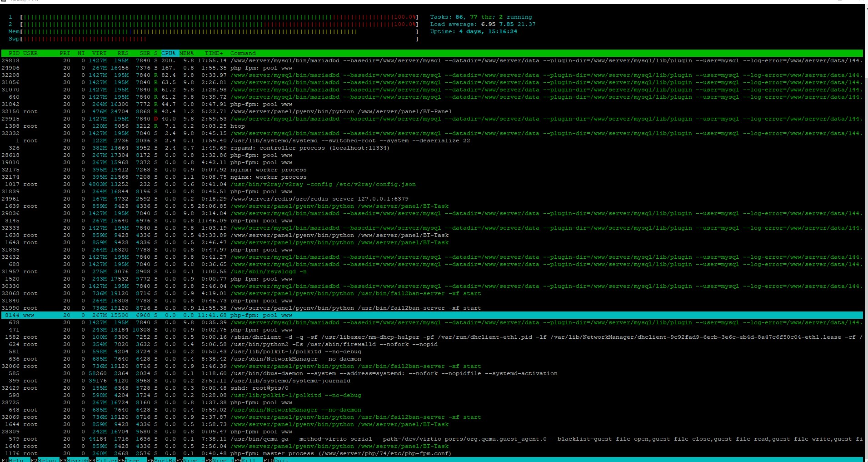
Task: Click the Uptime 4 days readout
Action: 474,31
